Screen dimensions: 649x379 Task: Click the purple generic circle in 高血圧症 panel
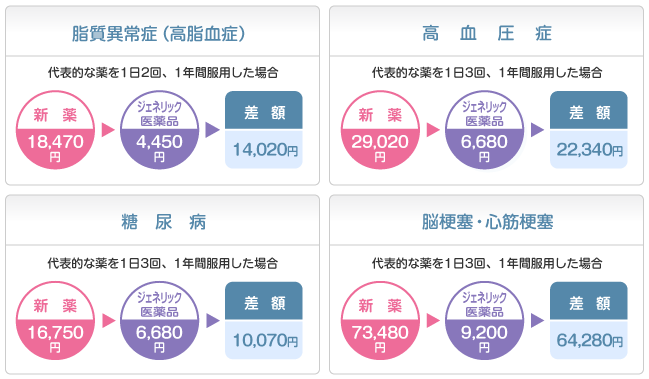[x=484, y=130]
